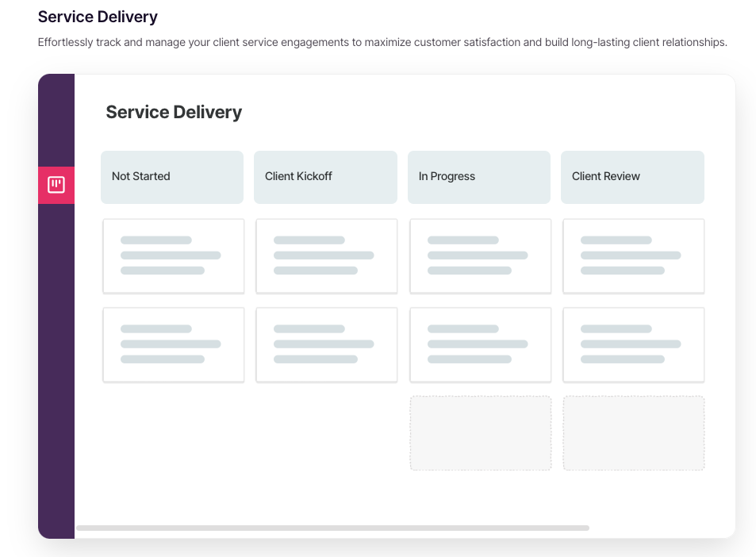Click the horizontal scrollbar below the board
The height and width of the screenshot is (557, 756).
332,528
